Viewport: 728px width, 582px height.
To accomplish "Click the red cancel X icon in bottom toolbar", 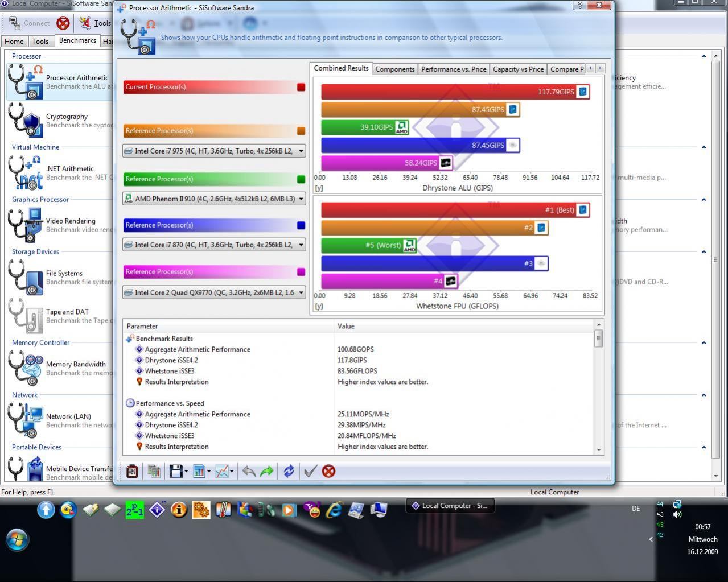I will [328, 471].
